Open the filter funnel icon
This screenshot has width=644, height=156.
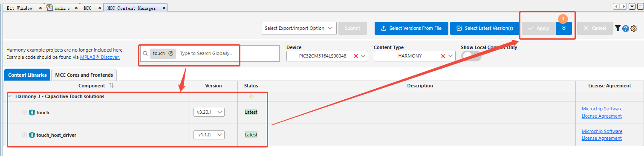tap(618, 28)
